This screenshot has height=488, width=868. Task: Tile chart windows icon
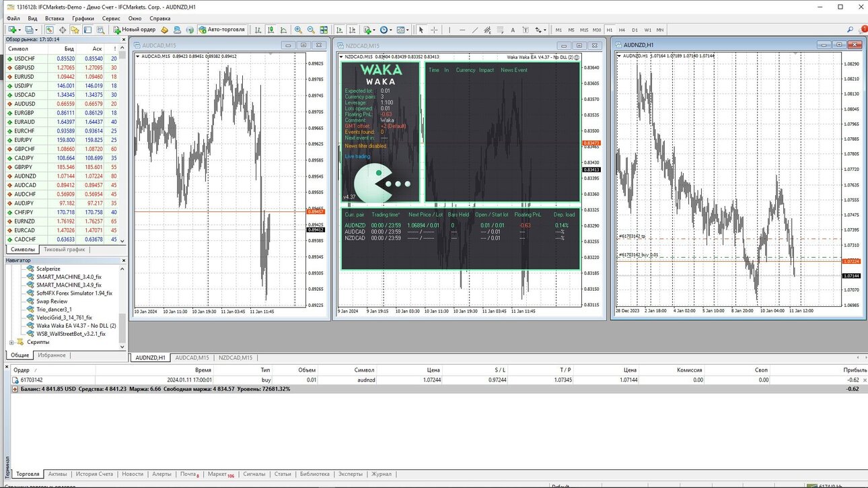[x=324, y=30]
